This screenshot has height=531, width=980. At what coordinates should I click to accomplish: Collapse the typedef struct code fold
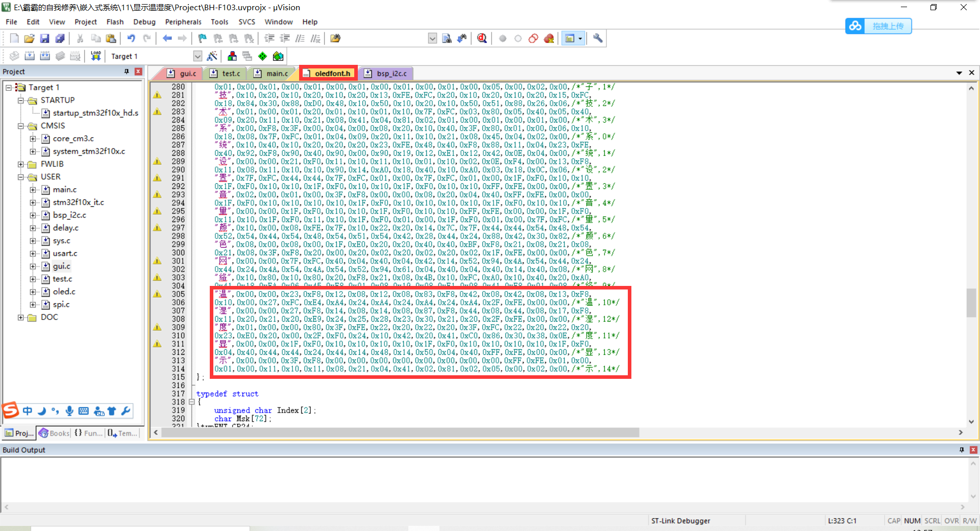192,402
